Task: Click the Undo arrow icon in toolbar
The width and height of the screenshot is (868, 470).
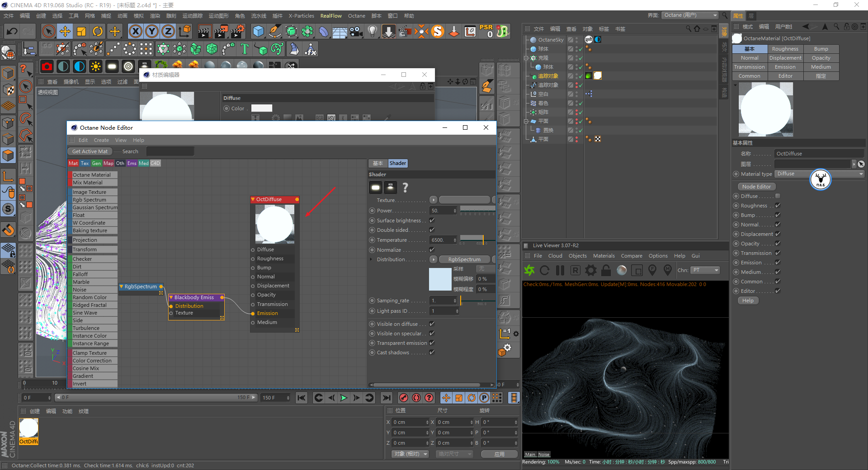Action: [x=12, y=31]
